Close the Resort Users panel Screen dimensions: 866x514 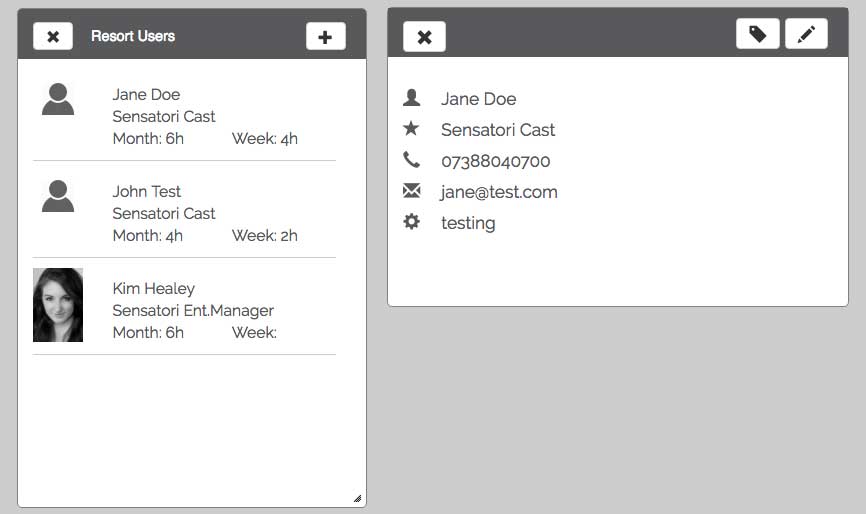tap(53, 36)
